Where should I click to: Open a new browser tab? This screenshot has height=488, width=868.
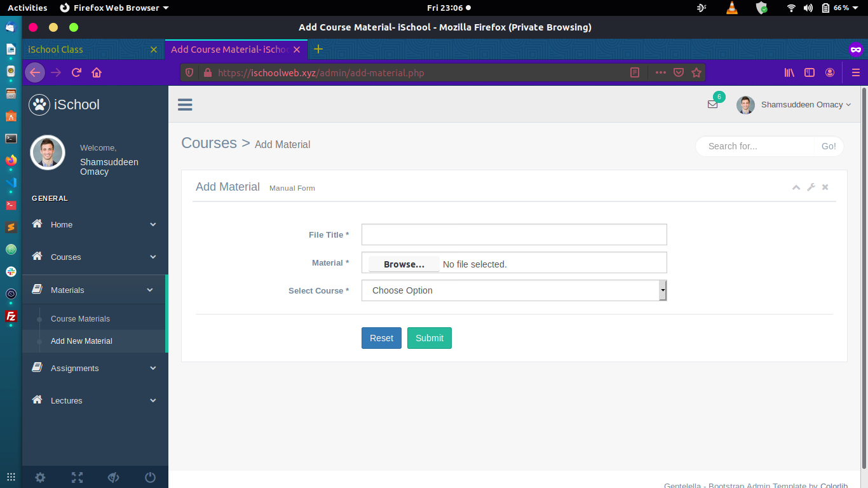318,49
